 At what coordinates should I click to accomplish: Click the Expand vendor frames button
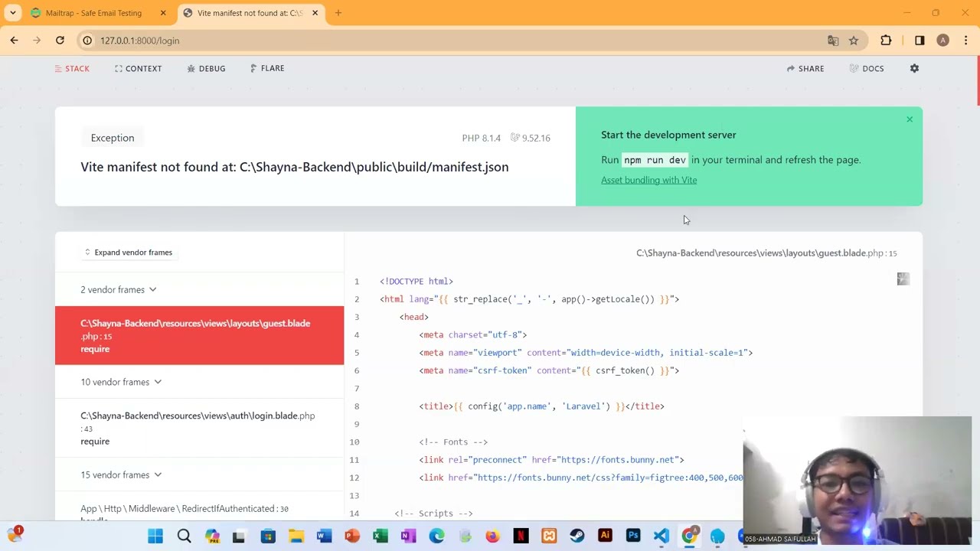click(129, 253)
